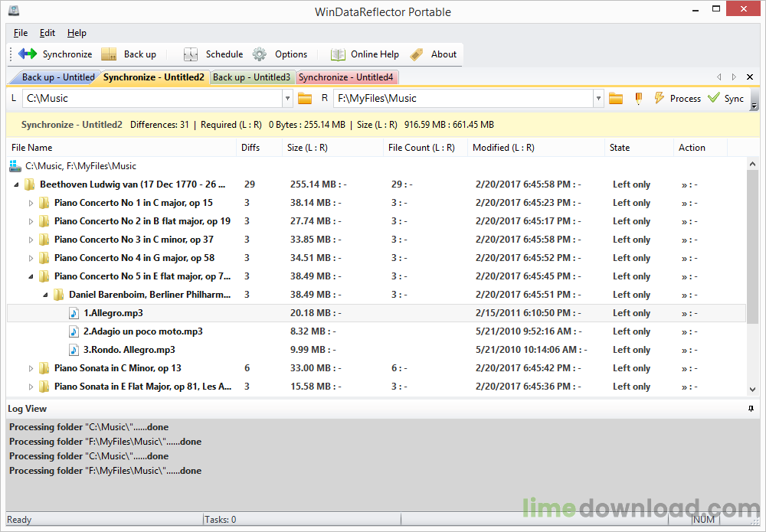Click the 1.Allegro.mp3 music file icon
Screen dimensions: 766x532
pos(74,313)
